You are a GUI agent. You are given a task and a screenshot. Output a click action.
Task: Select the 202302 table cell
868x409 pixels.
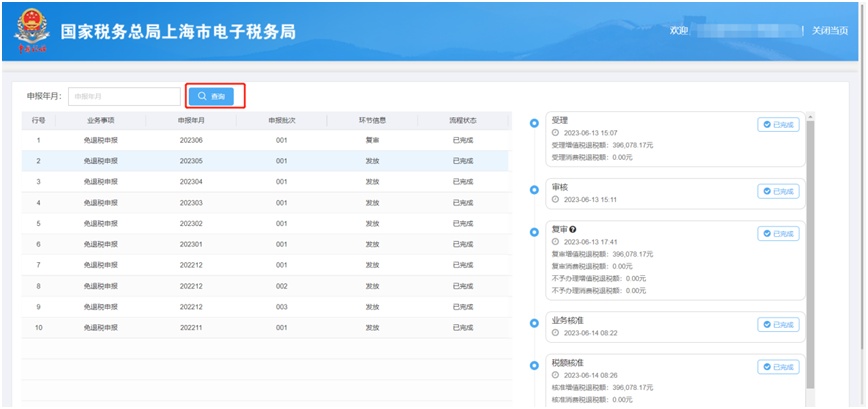(191, 224)
